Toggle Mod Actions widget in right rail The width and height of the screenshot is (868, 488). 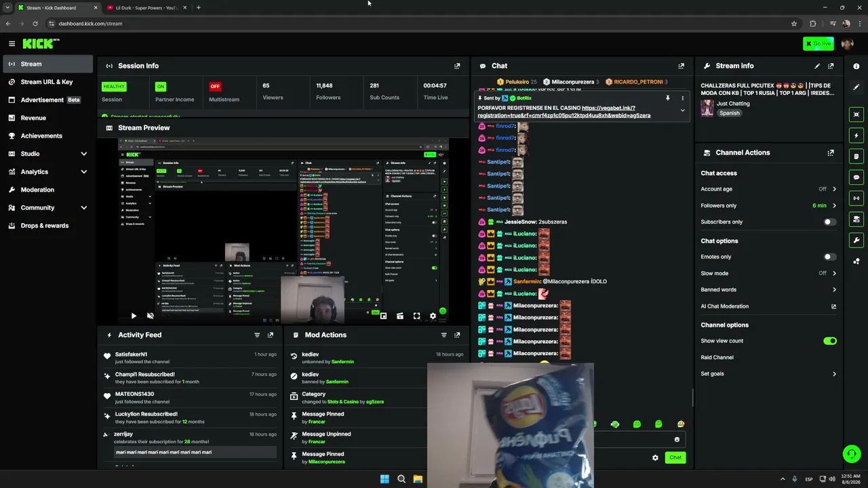pos(856,157)
